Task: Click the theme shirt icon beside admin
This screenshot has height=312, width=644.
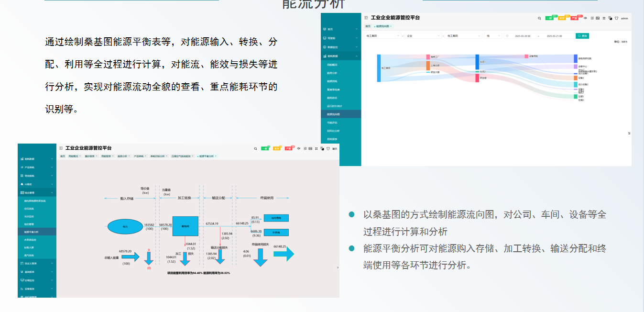Action: (x=616, y=18)
